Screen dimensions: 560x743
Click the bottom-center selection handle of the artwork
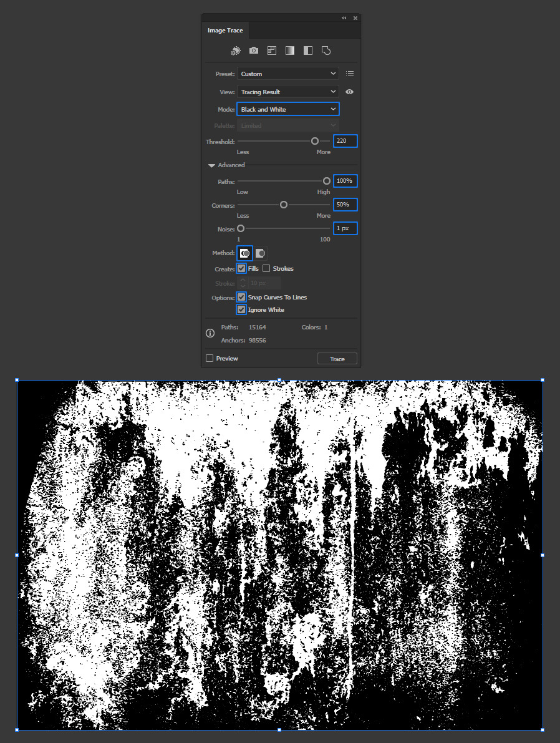click(279, 730)
